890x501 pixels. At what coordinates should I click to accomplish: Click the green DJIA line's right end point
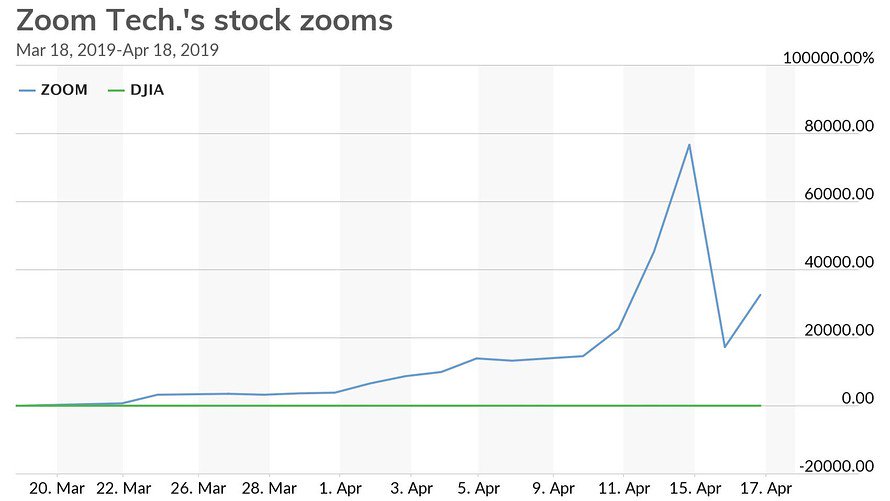(760, 405)
